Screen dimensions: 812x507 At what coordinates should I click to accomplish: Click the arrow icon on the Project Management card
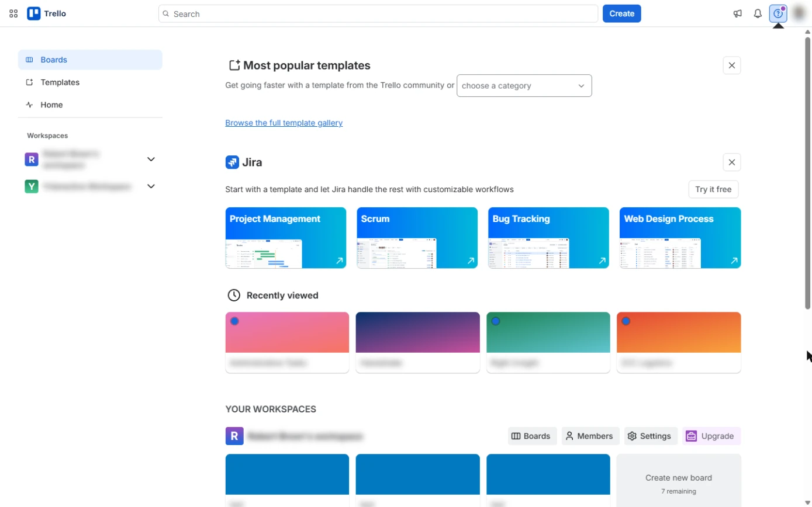[x=339, y=261]
